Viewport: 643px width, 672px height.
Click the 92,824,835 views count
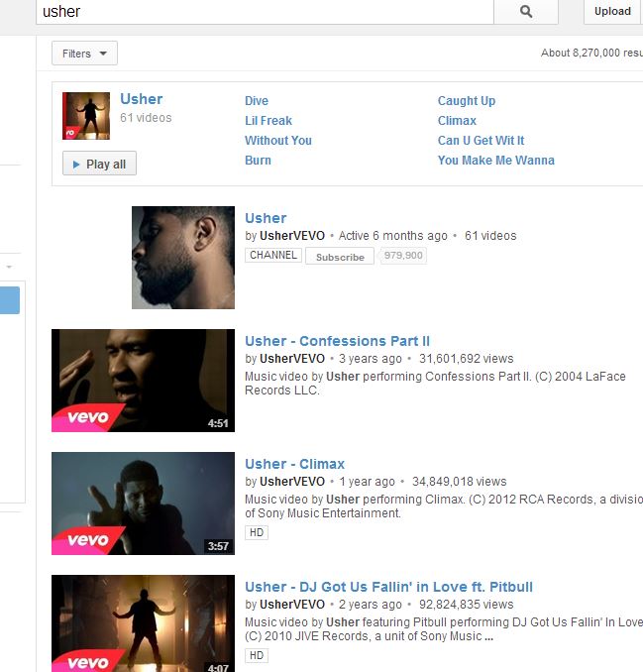click(x=466, y=605)
